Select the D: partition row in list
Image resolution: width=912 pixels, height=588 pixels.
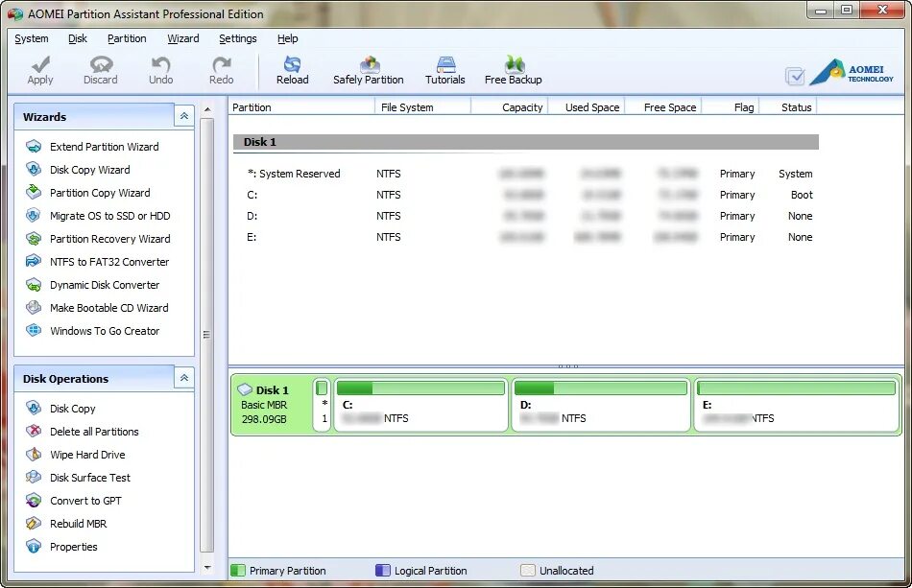[x=526, y=216]
